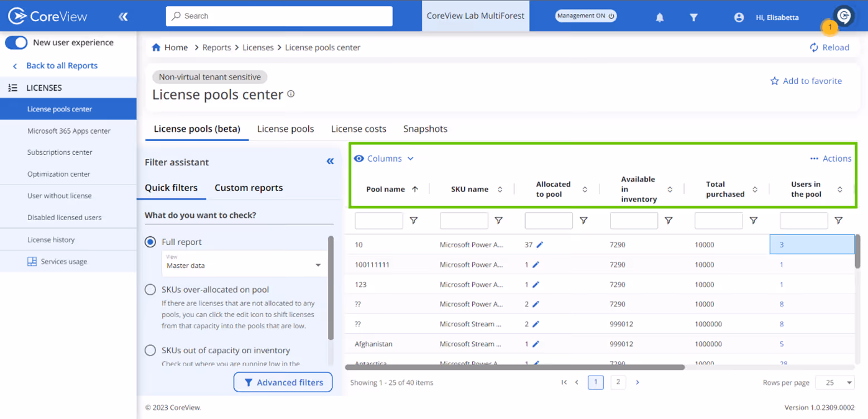Switch to the Snapshots tab

coord(425,129)
